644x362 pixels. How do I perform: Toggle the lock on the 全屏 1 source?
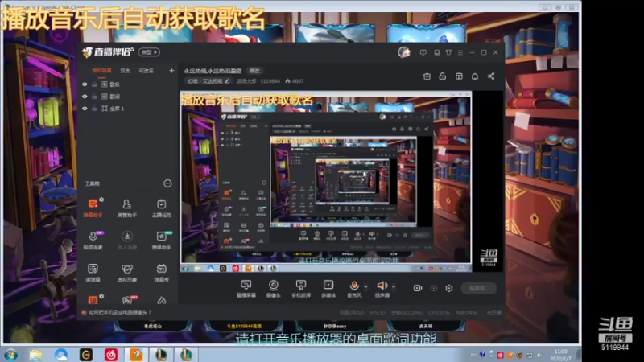94,109
